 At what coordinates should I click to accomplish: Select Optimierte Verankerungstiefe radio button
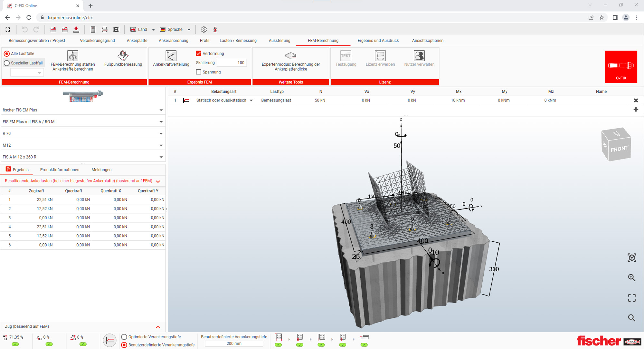(x=124, y=337)
